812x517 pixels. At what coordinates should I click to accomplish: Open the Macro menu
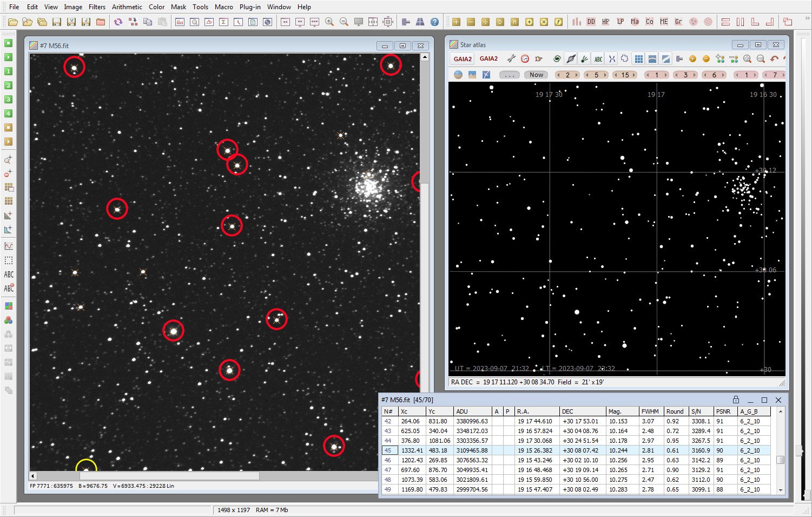pyautogui.click(x=223, y=7)
